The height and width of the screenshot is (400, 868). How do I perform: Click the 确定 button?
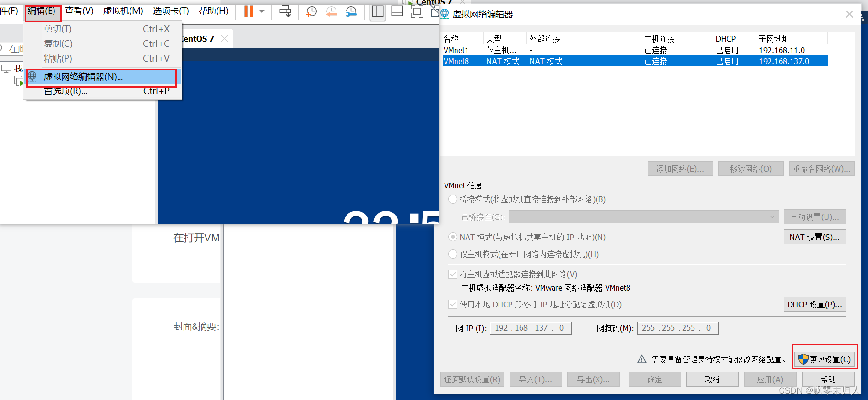pyautogui.click(x=655, y=379)
